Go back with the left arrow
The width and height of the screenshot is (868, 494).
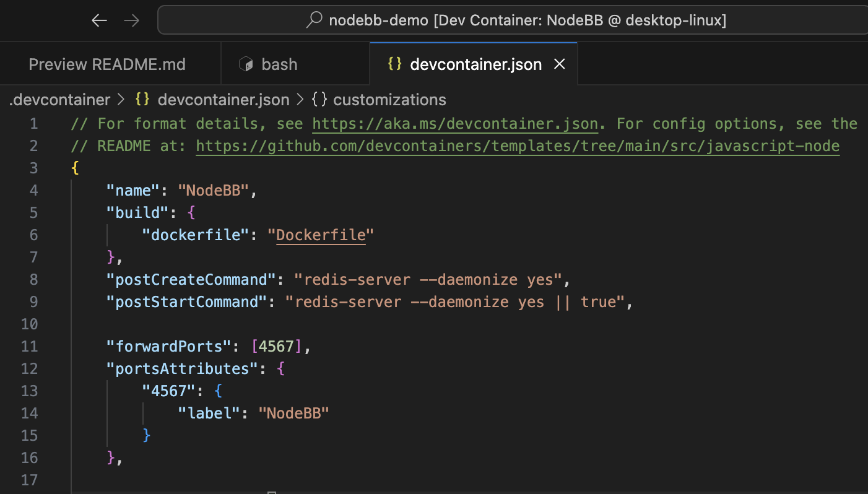pos(99,20)
